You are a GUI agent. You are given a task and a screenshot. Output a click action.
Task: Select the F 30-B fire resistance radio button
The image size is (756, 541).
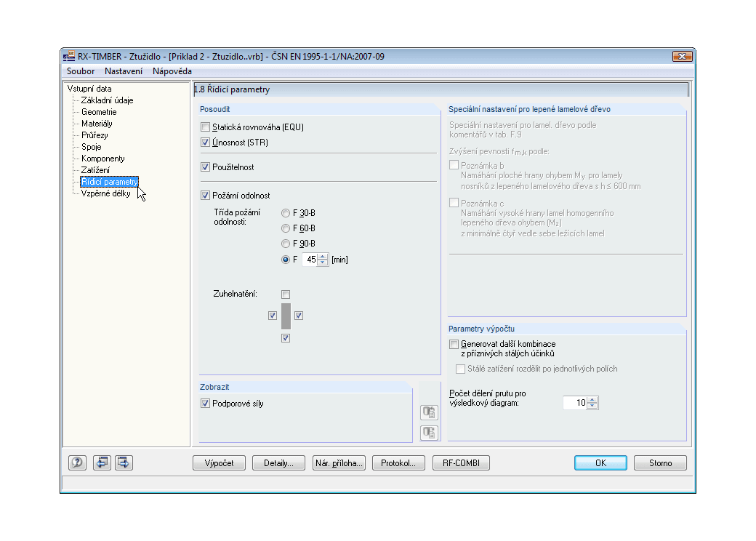[x=286, y=213]
